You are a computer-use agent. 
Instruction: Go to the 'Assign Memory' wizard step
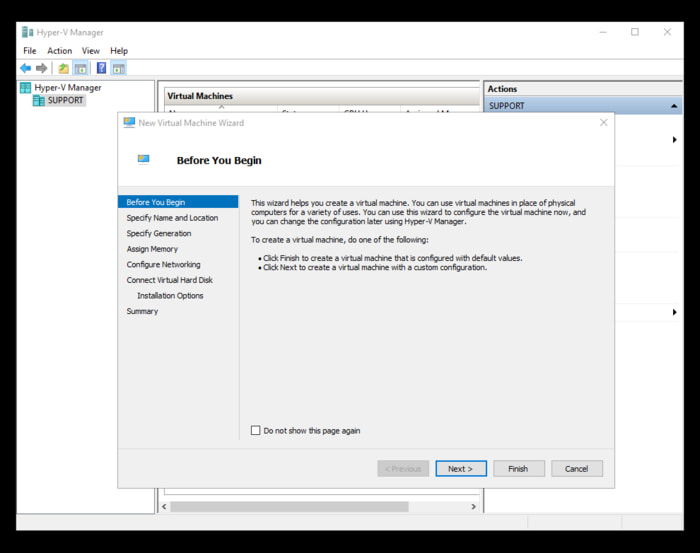[152, 249]
